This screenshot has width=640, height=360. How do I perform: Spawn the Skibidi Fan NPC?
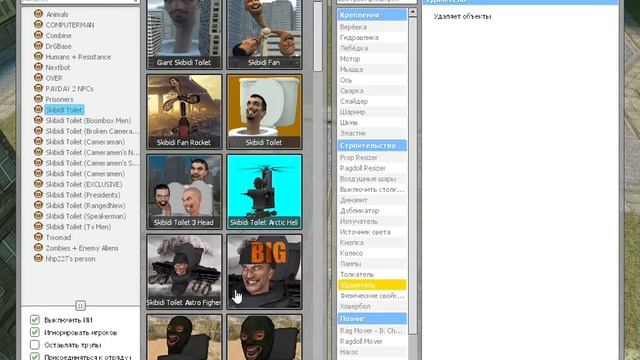pos(264,34)
